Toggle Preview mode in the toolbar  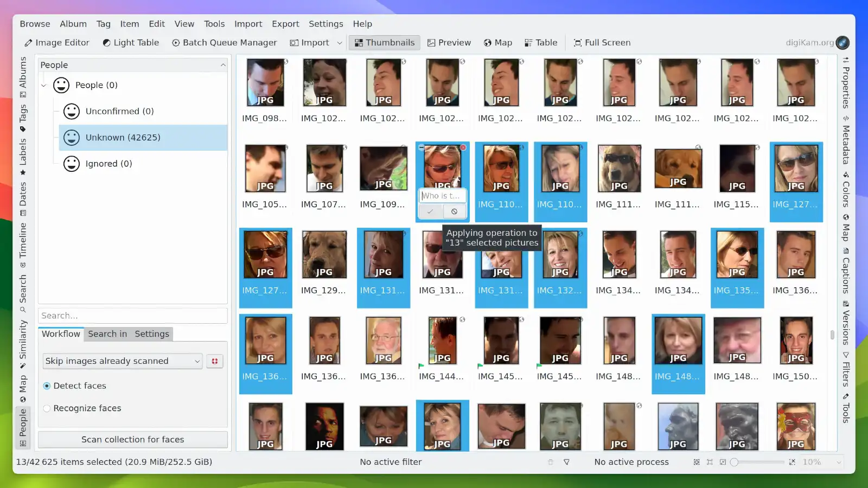click(449, 42)
